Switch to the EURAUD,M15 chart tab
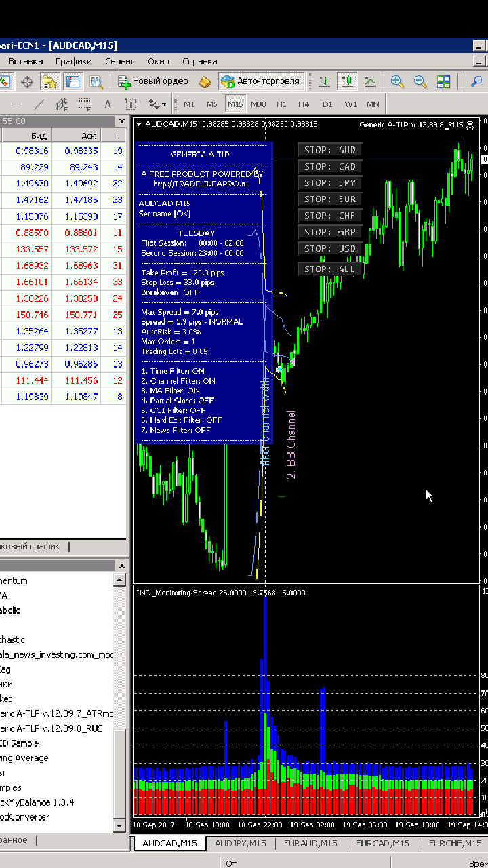 coord(311,843)
